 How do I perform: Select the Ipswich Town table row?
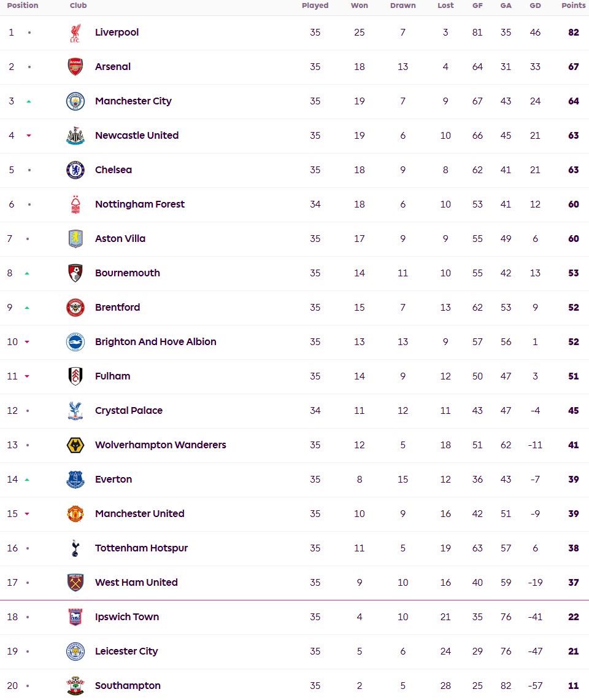click(x=294, y=617)
